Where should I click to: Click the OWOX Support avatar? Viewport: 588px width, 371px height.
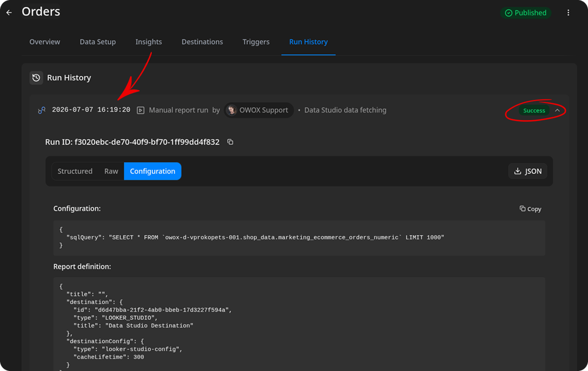click(x=232, y=110)
